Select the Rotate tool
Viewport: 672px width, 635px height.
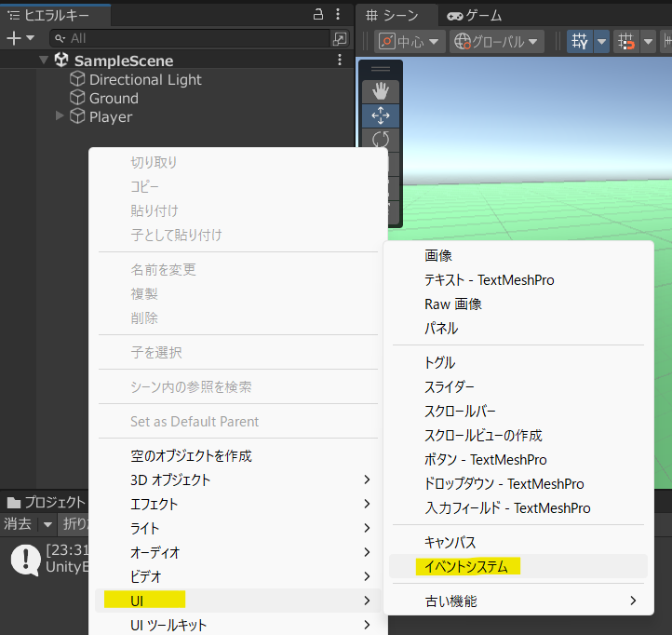pyautogui.click(x=381, y=140)
